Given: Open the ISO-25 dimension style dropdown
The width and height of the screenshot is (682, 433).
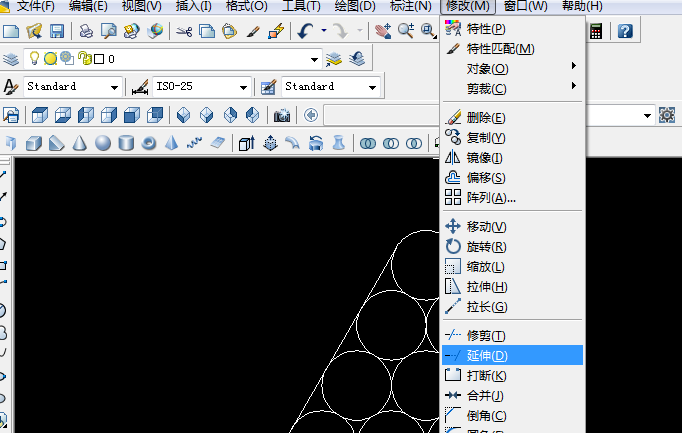Looking at the screenshot, I should coord(244,87).
